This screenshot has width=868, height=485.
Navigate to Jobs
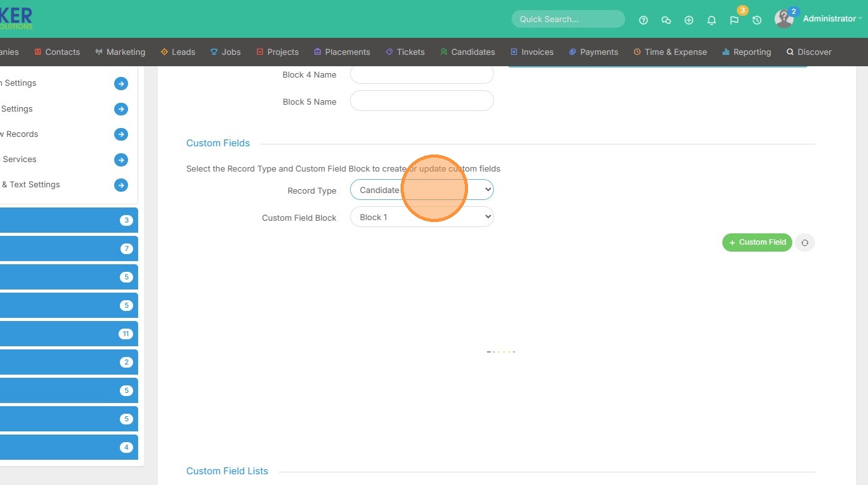click(x=226, y=52)
